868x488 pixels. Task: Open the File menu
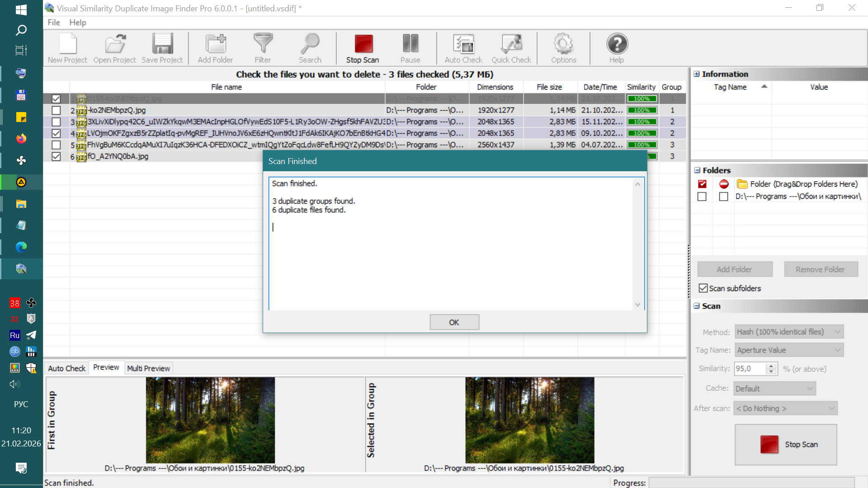53,23
